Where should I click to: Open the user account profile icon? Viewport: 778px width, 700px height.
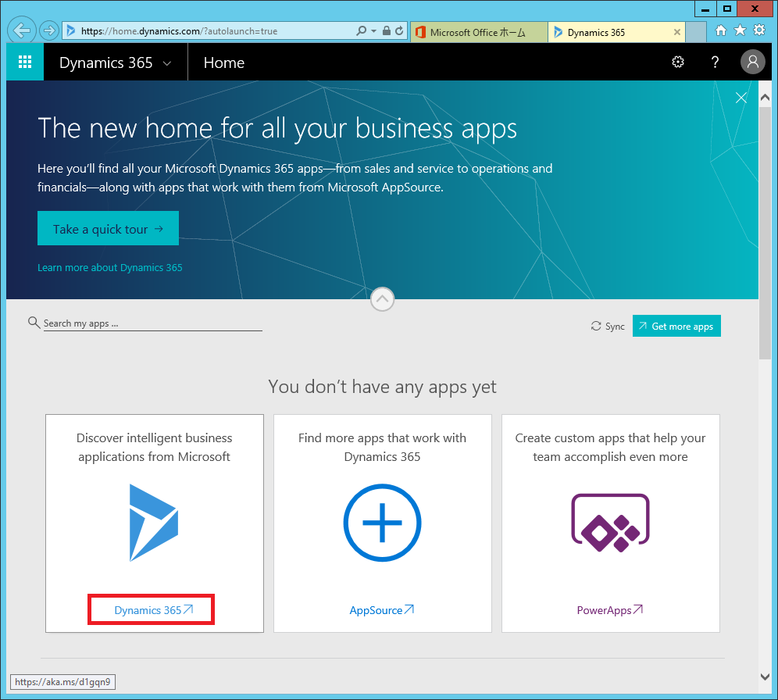pyautogui.click(x=753, y=62)
